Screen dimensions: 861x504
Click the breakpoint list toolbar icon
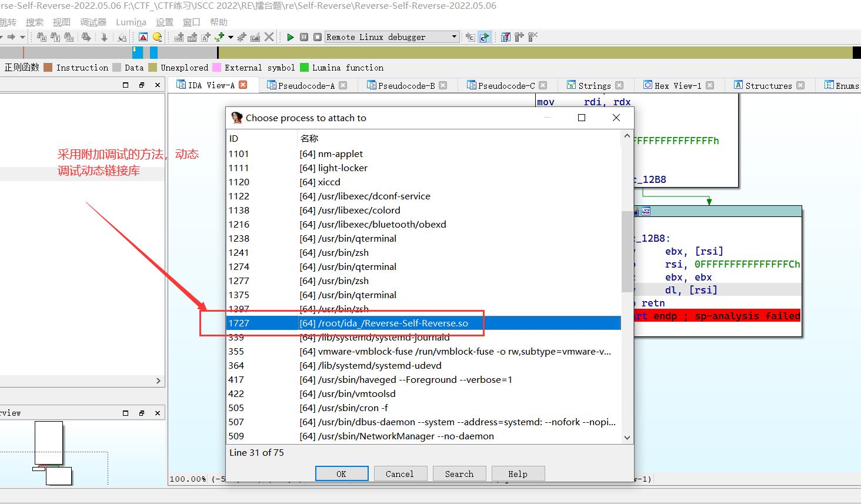(x=506, y=37)
